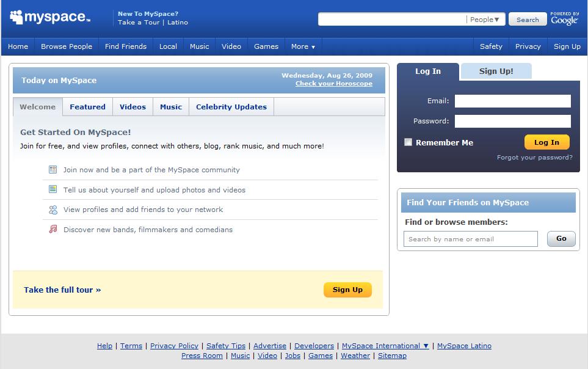Open the Video footer link
588x369 pixels.
pos(267,356)
